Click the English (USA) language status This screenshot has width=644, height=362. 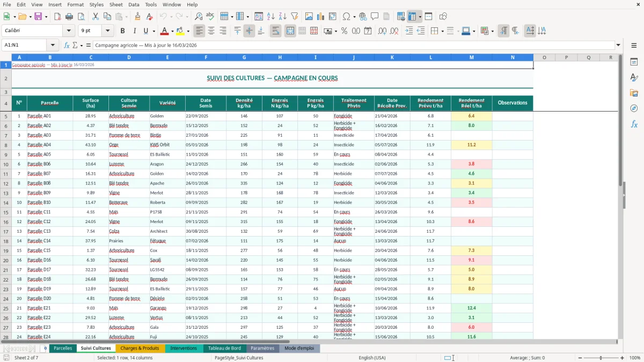click(372, 358)
